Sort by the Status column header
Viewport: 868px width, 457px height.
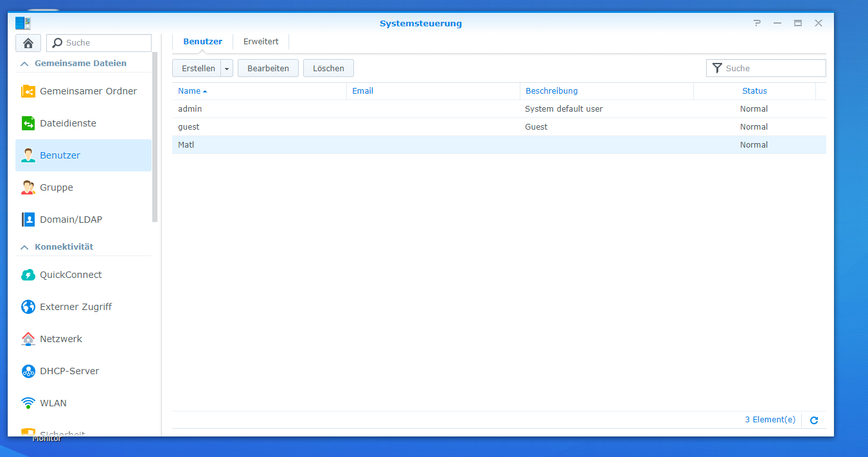[755, 91]
